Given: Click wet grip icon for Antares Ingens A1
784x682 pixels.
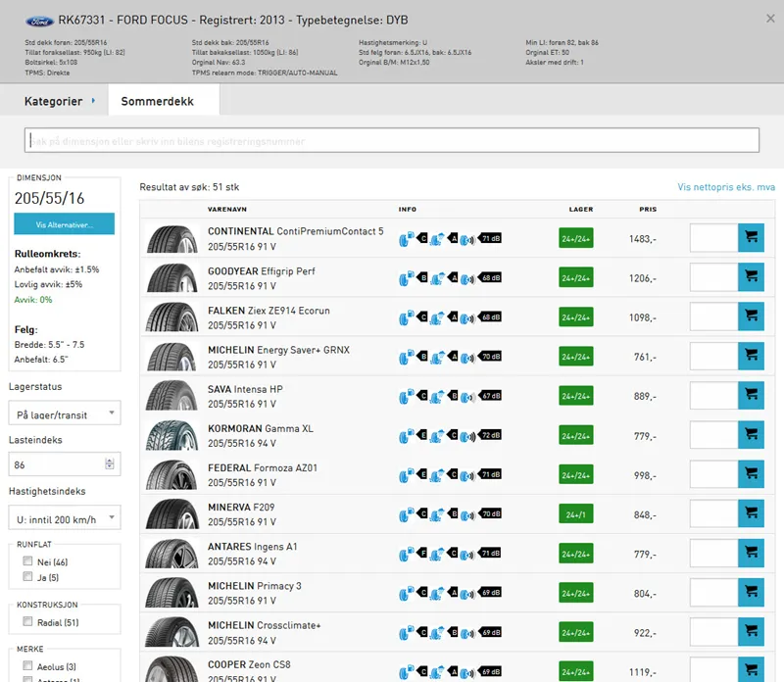Looking at the screenshot, I should tap(437, 554).
